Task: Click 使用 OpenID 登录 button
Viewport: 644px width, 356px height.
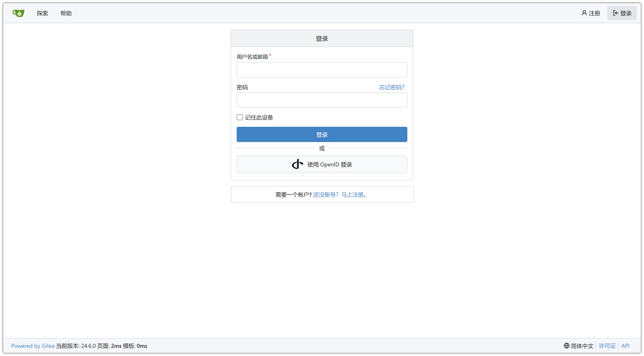Action: point(322,164)
